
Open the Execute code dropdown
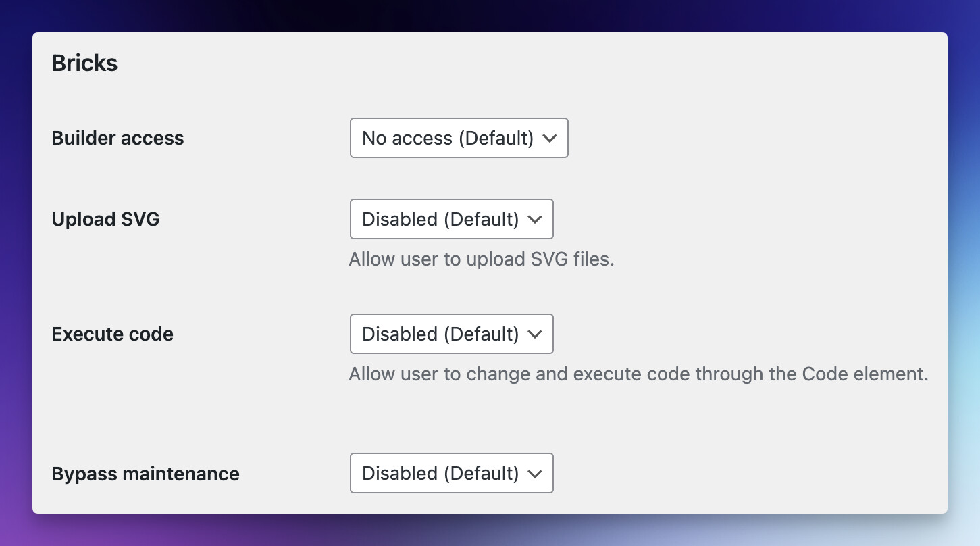tap(451, 334)
